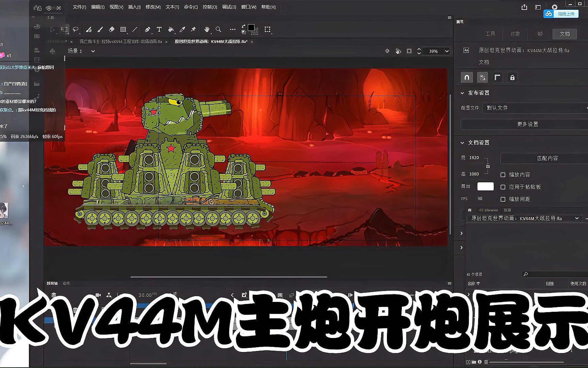Open the 修改(M) menu
Screen dimensions: 588x368
point(153,7)
